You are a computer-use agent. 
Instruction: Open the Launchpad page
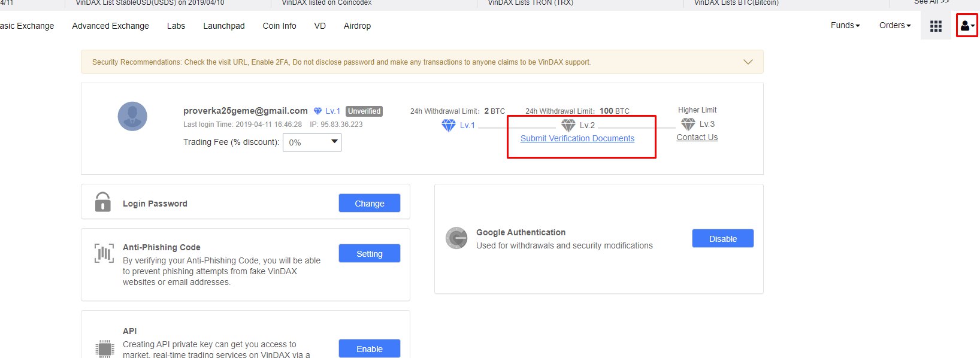coord(224,26)
